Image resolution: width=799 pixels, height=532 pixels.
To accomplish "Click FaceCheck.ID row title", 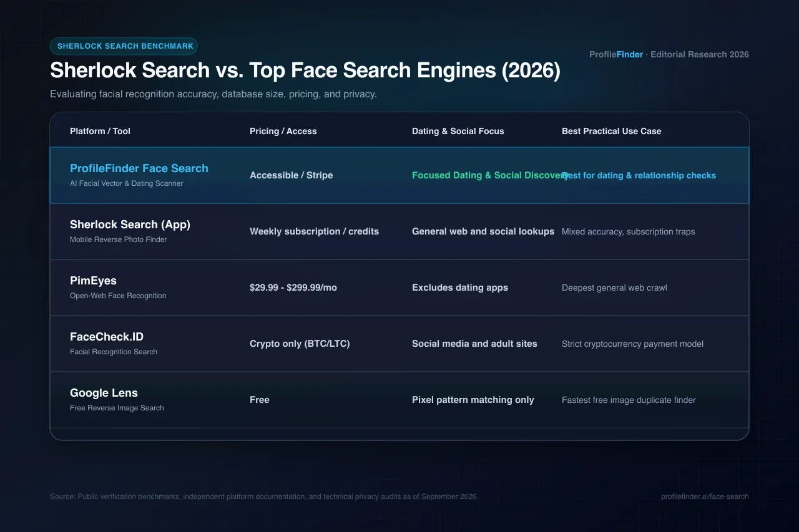I will [107, 337].
